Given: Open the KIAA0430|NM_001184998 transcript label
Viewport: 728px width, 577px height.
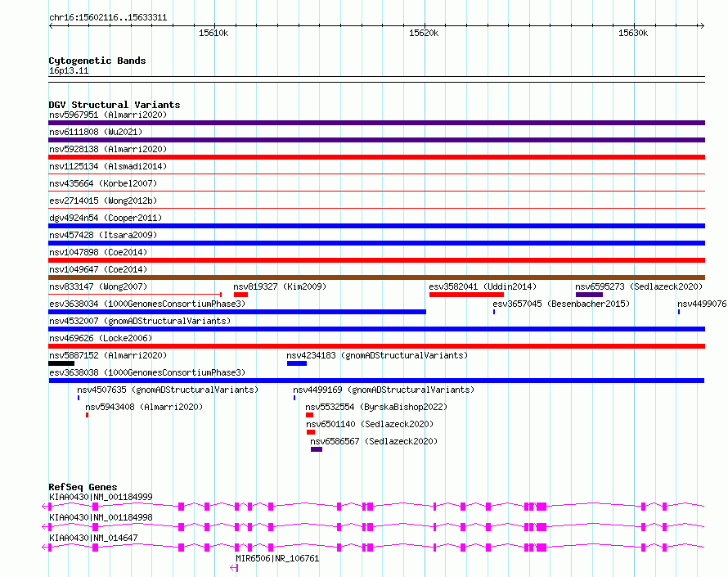Looking at the screenshot, I should click(101, 517).
